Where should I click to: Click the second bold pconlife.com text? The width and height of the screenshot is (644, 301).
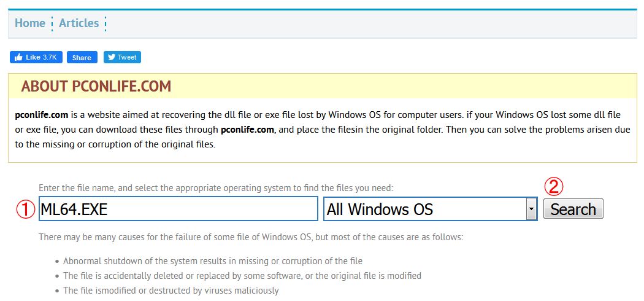pyautogui.click(x=248, y=130)
